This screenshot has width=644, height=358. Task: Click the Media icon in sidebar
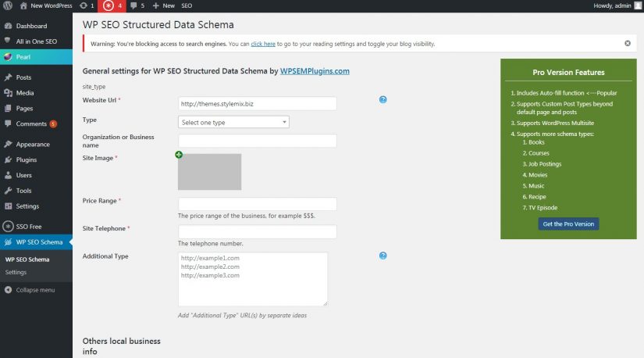pyautogui.click(x=8, y=92)
